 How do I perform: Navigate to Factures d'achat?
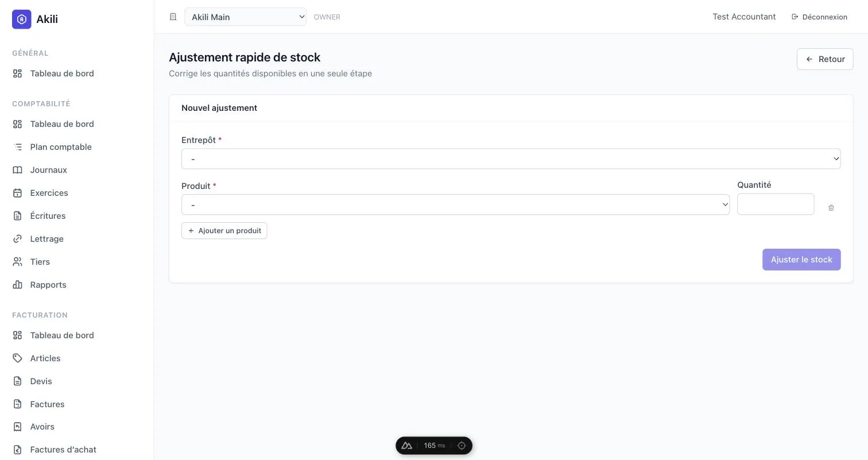63,450
